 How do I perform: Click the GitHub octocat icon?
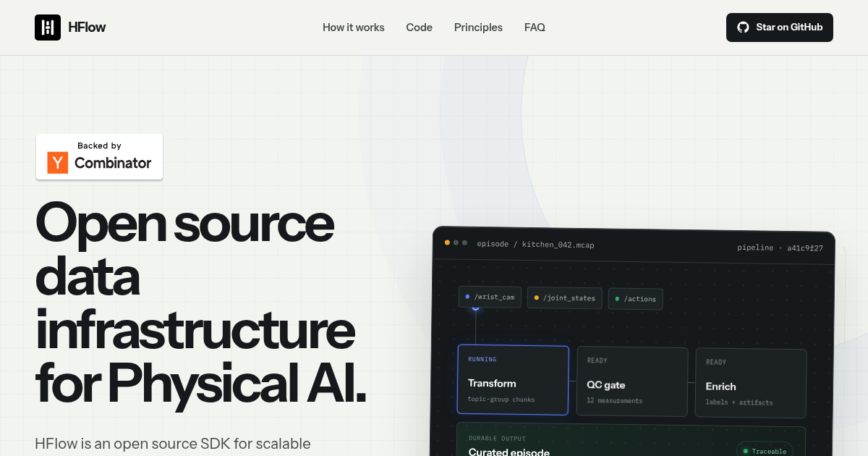[743, 28]
